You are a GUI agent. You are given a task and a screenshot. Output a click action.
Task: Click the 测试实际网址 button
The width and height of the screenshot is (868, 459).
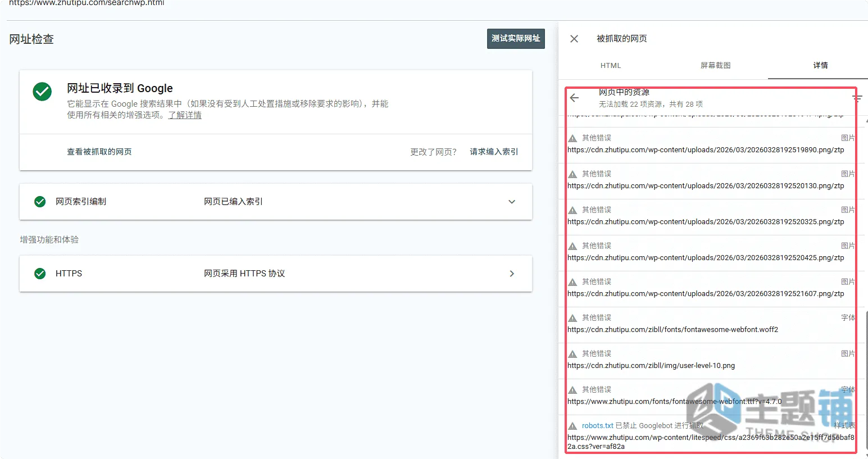516,39
